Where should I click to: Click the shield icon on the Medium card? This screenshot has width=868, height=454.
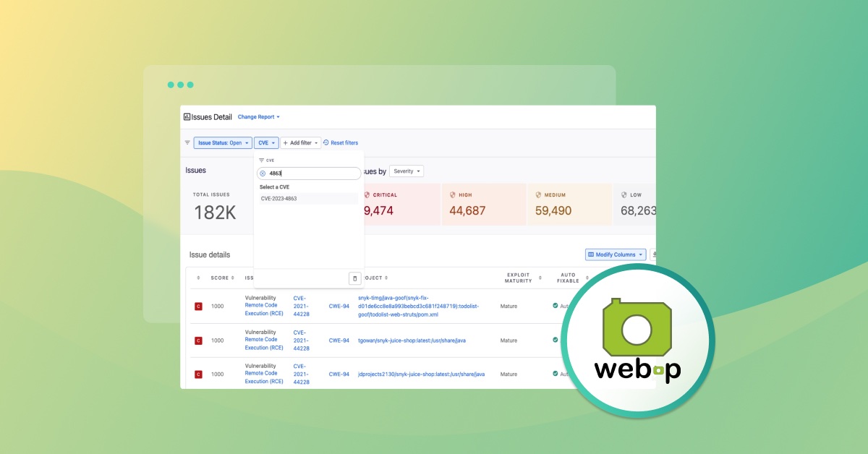click(x=538, y=195)
